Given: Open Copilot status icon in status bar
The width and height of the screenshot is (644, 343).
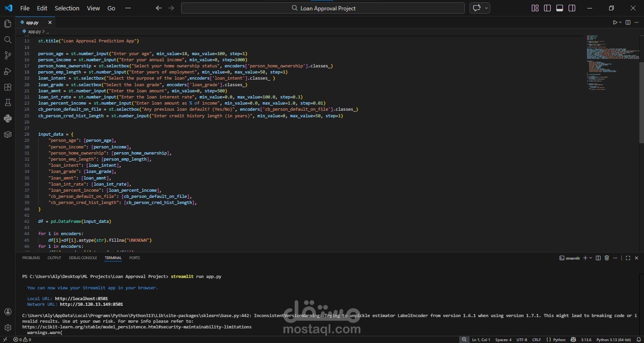Looking at the screenshot, I should pos(573,340).
